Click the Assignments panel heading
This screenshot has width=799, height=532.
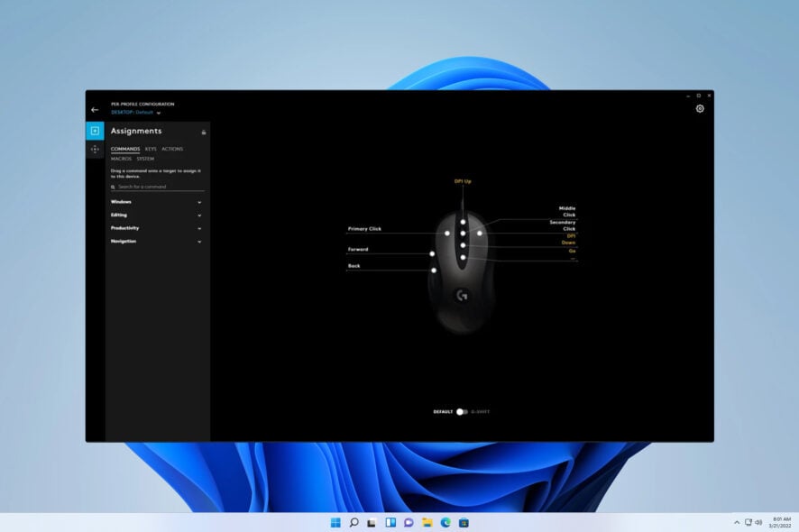136,131
